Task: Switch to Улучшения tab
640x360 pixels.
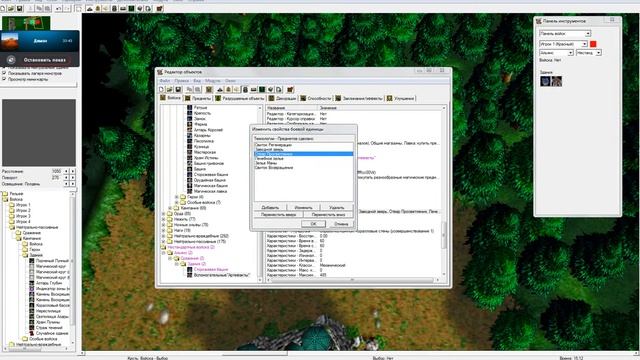Action: click(x=400, y=98)
